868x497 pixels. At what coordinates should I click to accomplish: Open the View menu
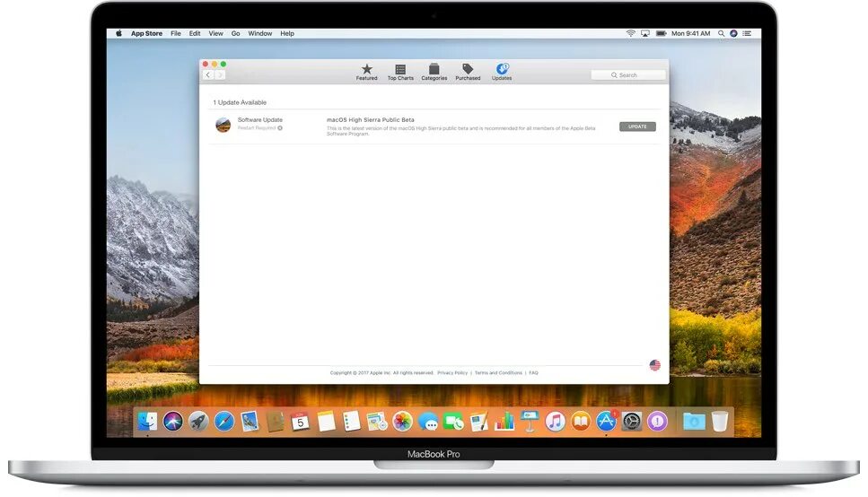(x=216, y=33)
